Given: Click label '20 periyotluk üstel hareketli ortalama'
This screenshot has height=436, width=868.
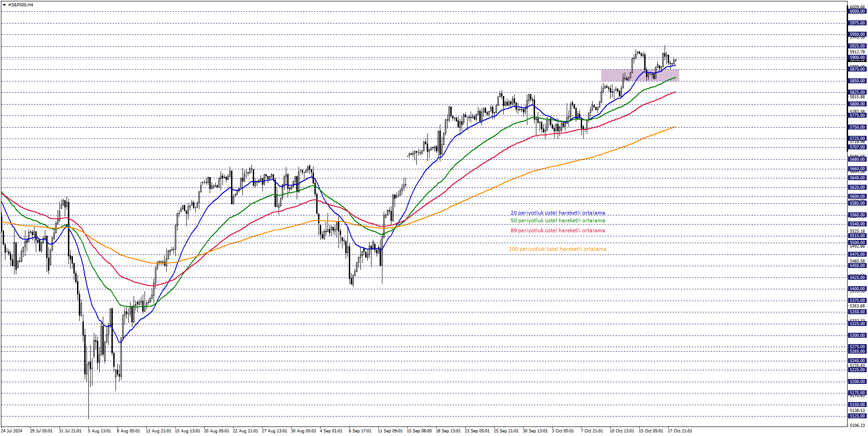Looking at the screenshot, I should (558, 213).
